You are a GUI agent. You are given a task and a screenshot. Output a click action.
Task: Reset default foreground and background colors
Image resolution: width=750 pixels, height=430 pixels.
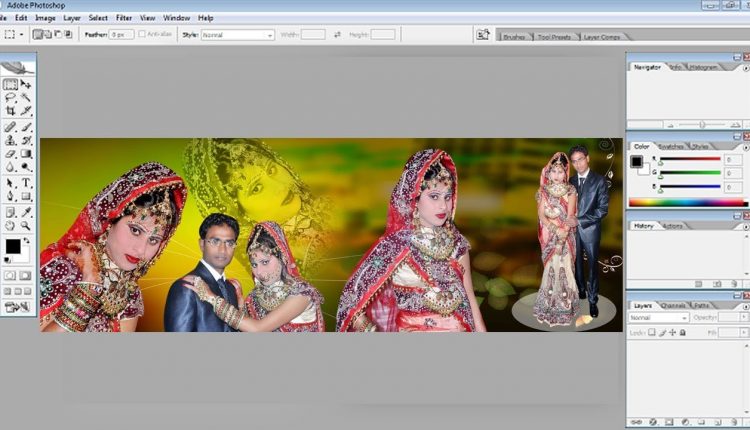7,260
